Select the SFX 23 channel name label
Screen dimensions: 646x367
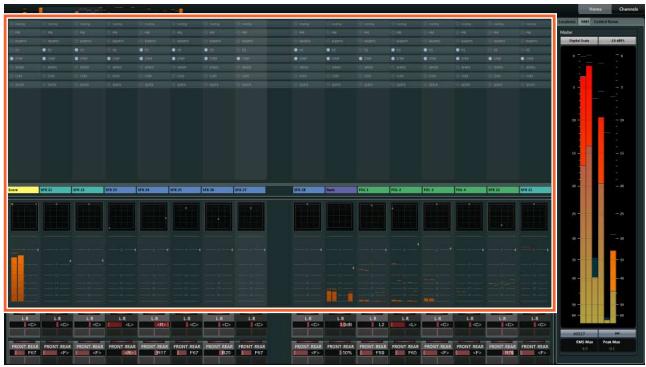pos(120,190)
